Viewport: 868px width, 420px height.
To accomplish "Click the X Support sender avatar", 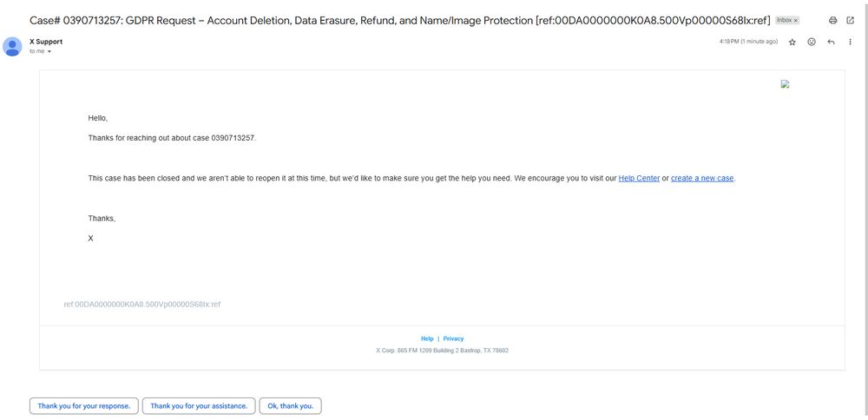I will pyautogui.click(x=12, y=47).
